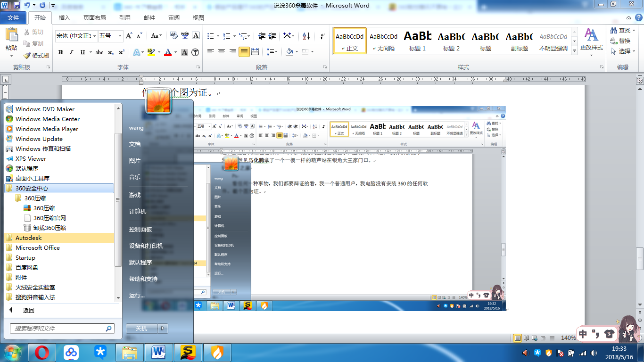The width and height of the screenshot is (644, 362).
Task: Open the Text Effects glowing A button
Action: click(x=136, y=52)
